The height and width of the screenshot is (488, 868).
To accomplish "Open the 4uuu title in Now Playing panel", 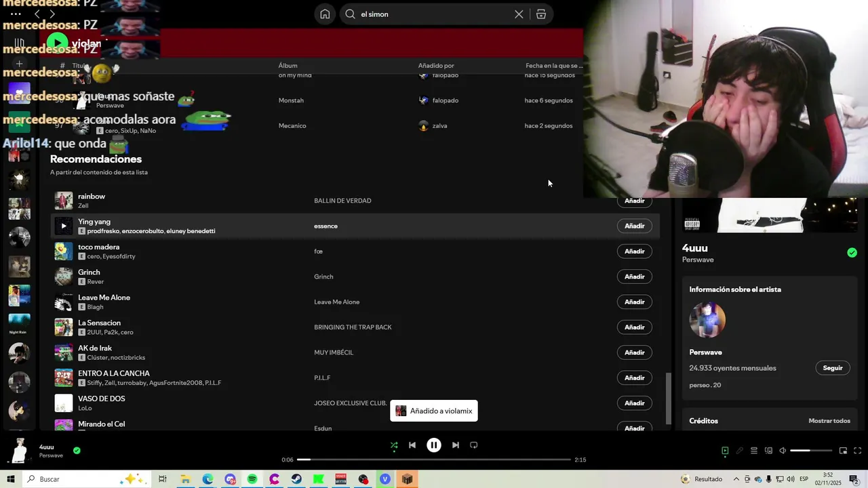I will 695,248.
